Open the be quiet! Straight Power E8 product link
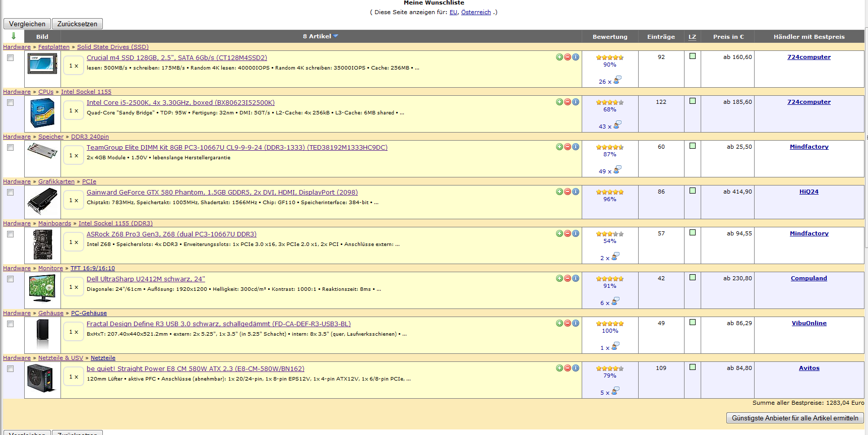The image size is (868, 435). pyautogui.click(x=196, y=369)
